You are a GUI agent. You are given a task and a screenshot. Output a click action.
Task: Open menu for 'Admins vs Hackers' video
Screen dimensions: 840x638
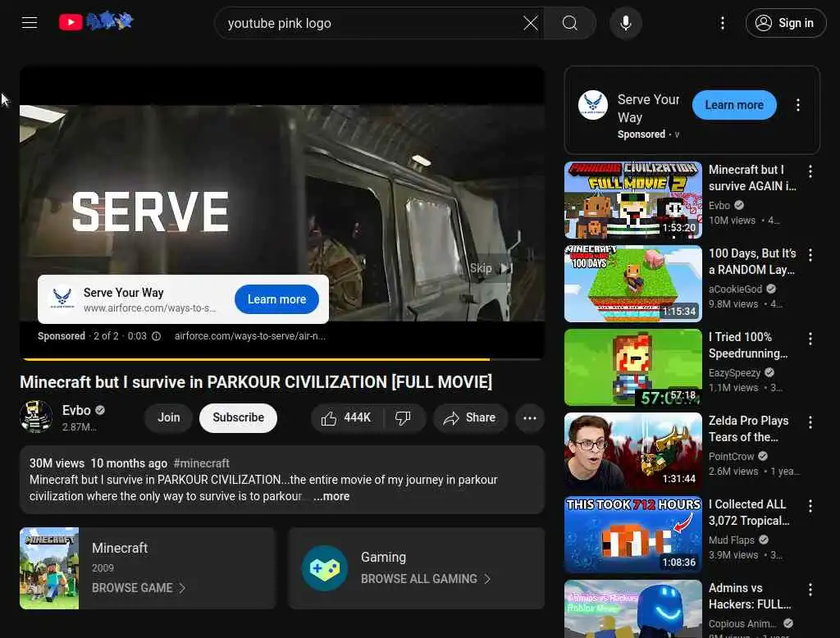coord(810,590)
